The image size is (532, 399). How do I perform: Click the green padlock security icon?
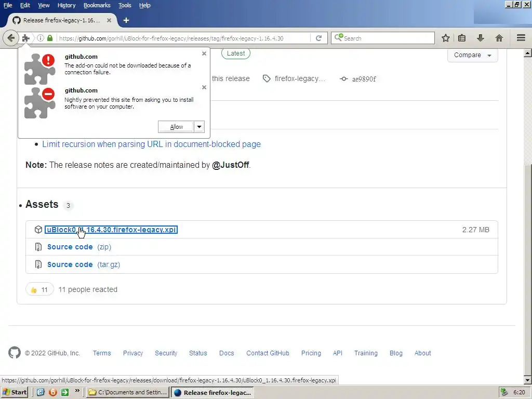tap(50, 38)
